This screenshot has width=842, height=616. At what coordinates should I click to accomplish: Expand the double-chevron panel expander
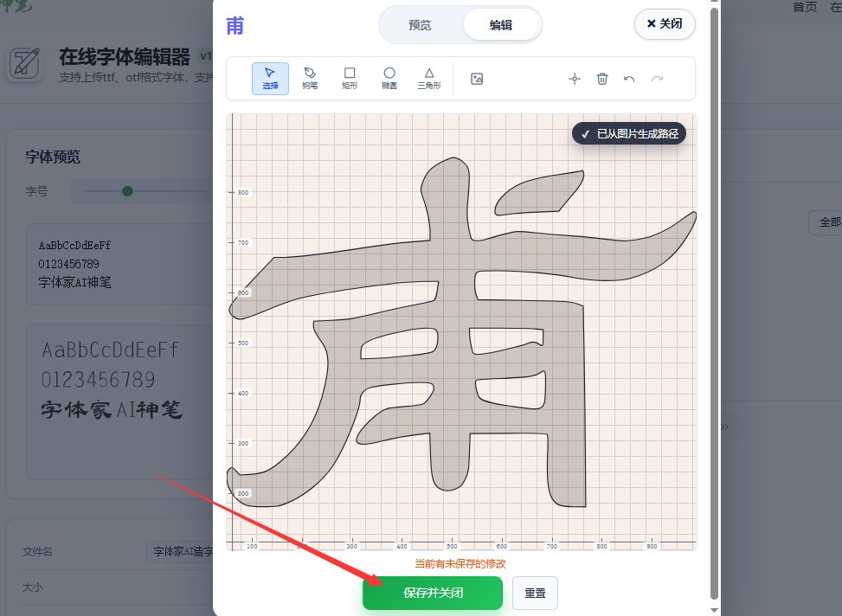click(x=724, y=427)
